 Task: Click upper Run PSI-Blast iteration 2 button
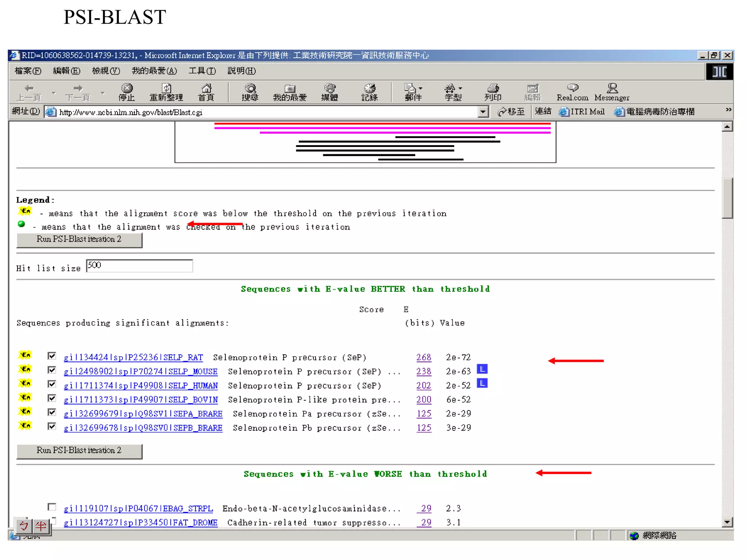point(79,240)
